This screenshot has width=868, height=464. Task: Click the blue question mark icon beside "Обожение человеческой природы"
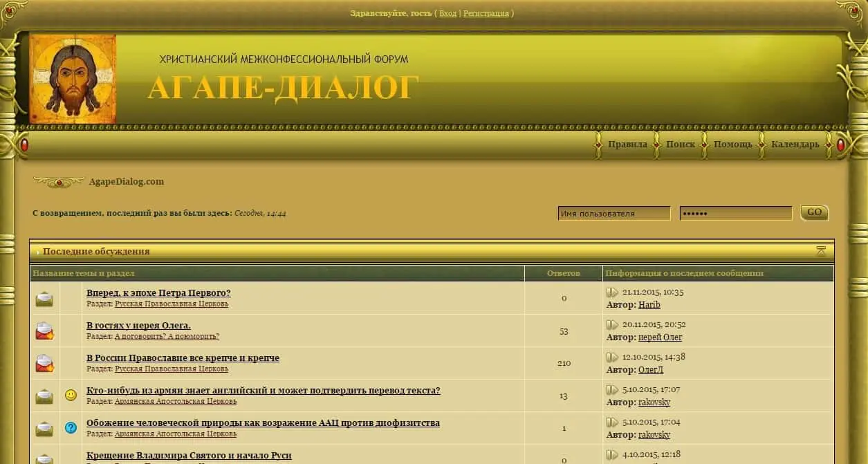click(x=71, y=428)
